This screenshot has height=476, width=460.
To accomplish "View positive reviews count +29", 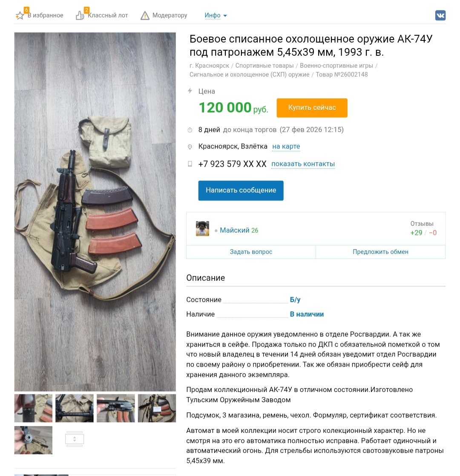I will coord(416,233).
